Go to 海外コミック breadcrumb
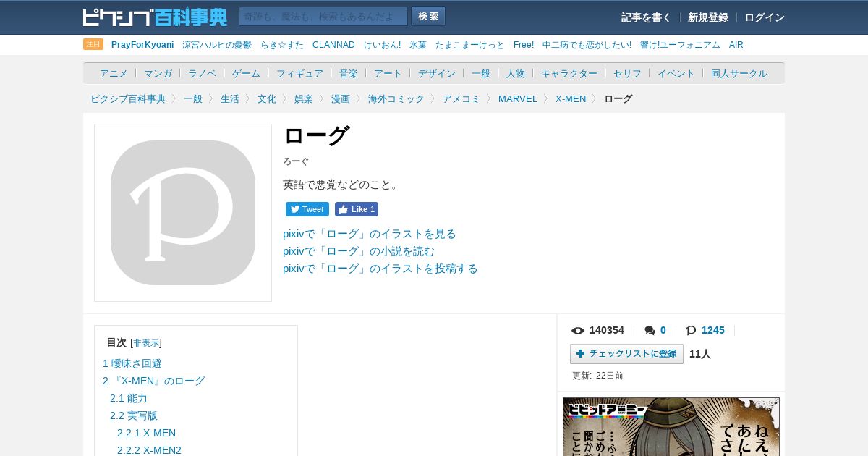 (x=396, y=98)
